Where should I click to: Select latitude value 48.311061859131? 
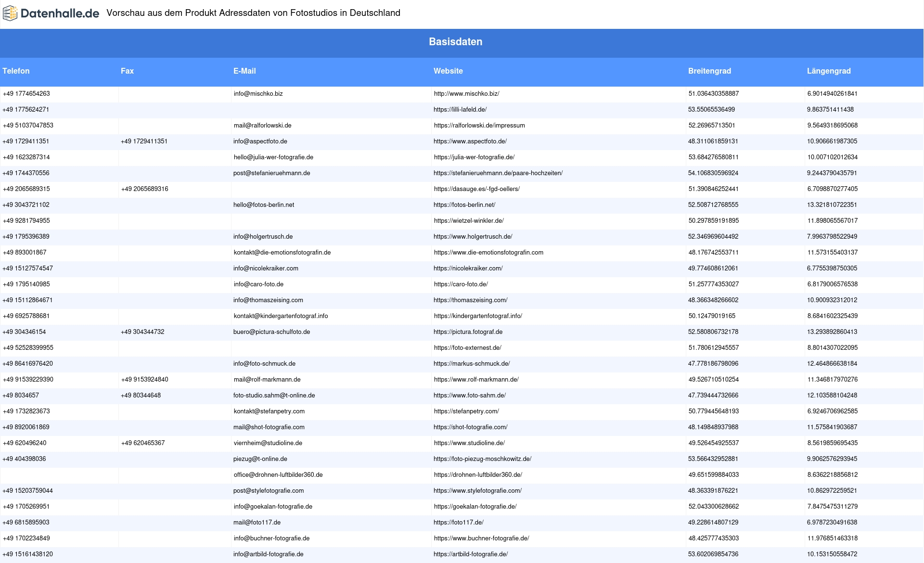713,141
